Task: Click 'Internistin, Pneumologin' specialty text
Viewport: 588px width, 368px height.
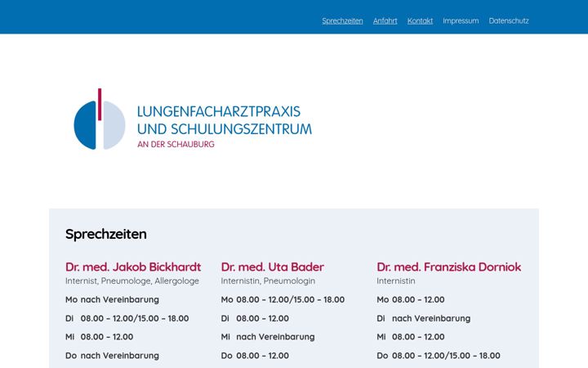Action: pyautogui.click(x=268, y=280)
